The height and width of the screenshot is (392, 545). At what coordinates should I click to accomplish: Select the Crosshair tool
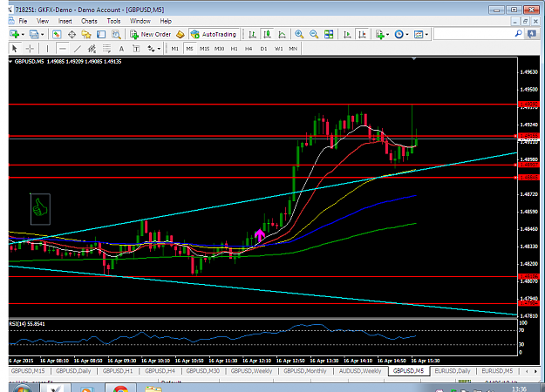coord(30,49)
